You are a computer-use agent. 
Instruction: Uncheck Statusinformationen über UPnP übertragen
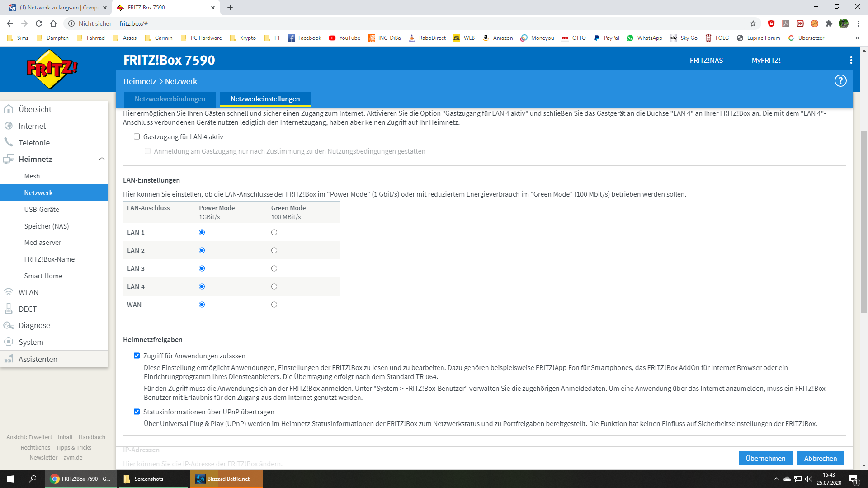tap(137, 412)
